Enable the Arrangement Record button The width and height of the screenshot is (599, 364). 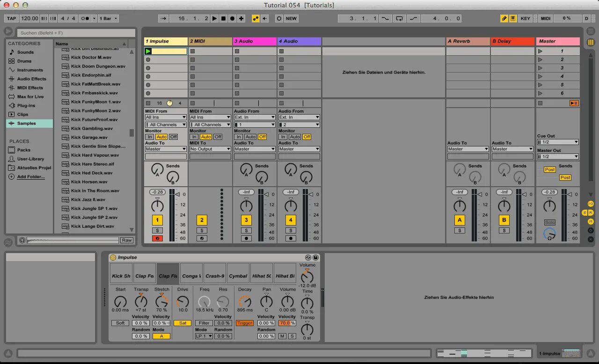point(232,18)
